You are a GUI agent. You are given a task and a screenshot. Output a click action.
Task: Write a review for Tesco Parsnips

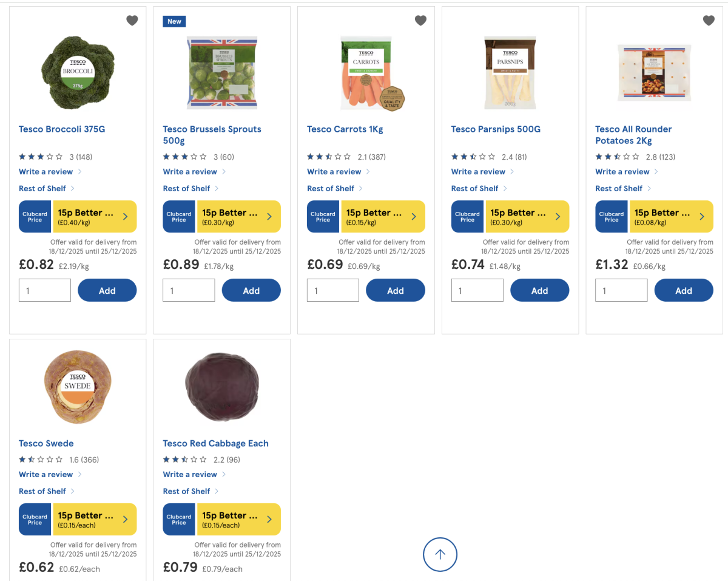(479, 171)
